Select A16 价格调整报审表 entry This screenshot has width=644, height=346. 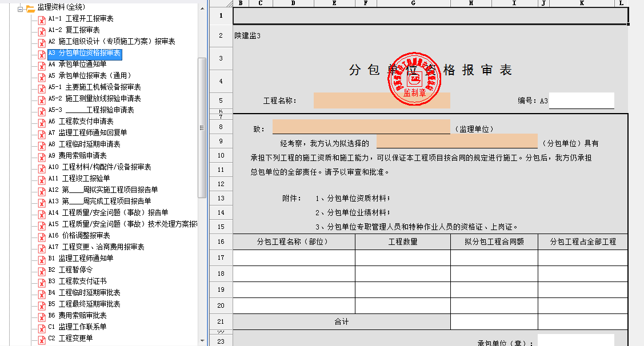(86, 236)
